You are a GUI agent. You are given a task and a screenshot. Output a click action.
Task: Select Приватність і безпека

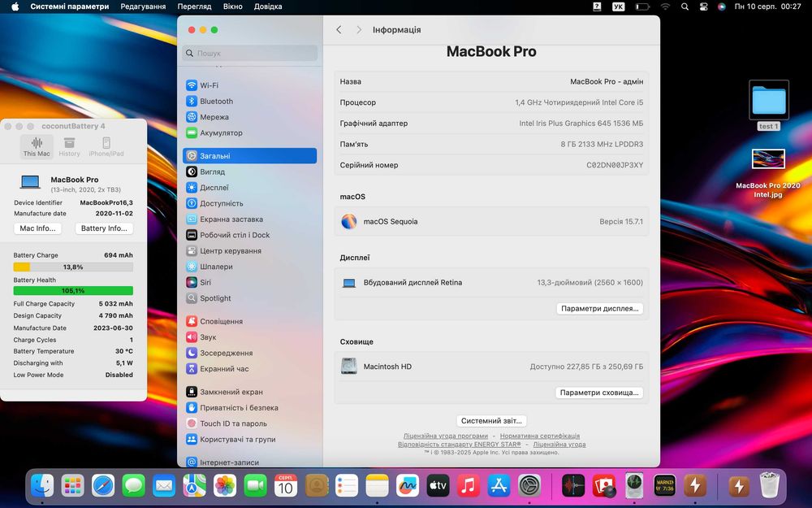249,408
